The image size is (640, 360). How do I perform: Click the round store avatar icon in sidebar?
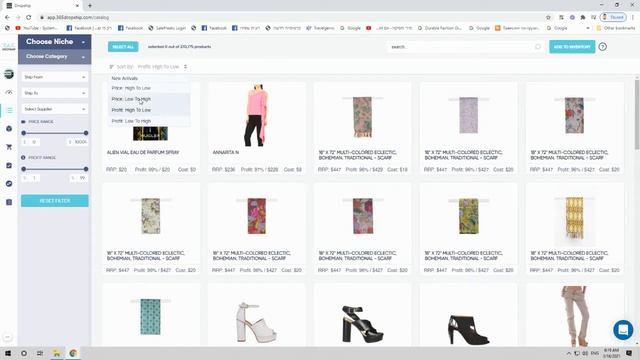click(x=9, y=74)
